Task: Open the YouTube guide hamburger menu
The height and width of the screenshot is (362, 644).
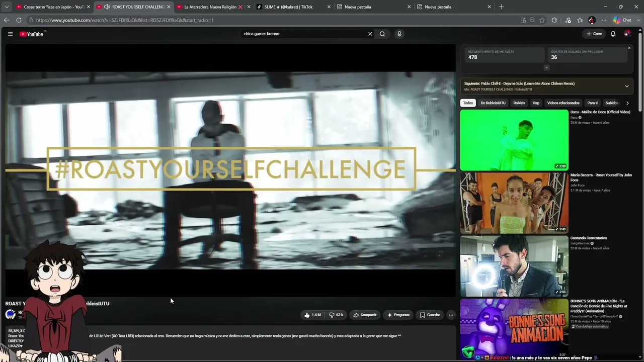Action: [x=10, y=34]
